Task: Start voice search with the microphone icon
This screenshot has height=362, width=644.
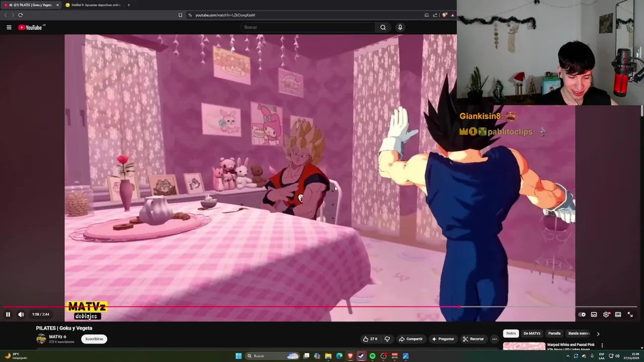Action: pos(400,27)
